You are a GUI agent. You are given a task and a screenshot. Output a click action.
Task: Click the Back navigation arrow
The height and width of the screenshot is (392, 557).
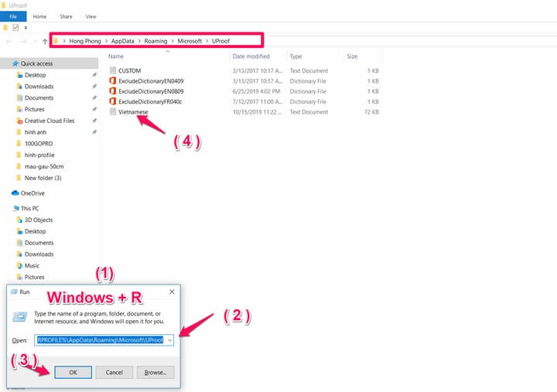click(9, 42)
